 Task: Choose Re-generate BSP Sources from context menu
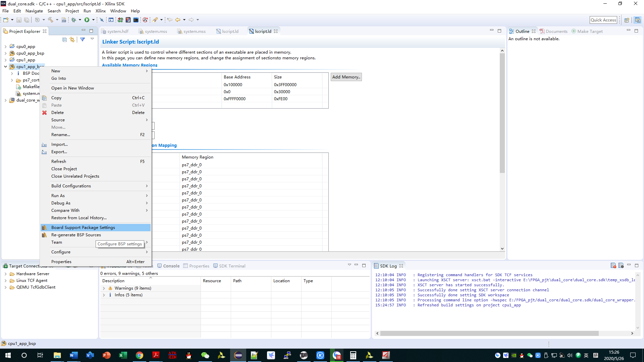(76, 235)
